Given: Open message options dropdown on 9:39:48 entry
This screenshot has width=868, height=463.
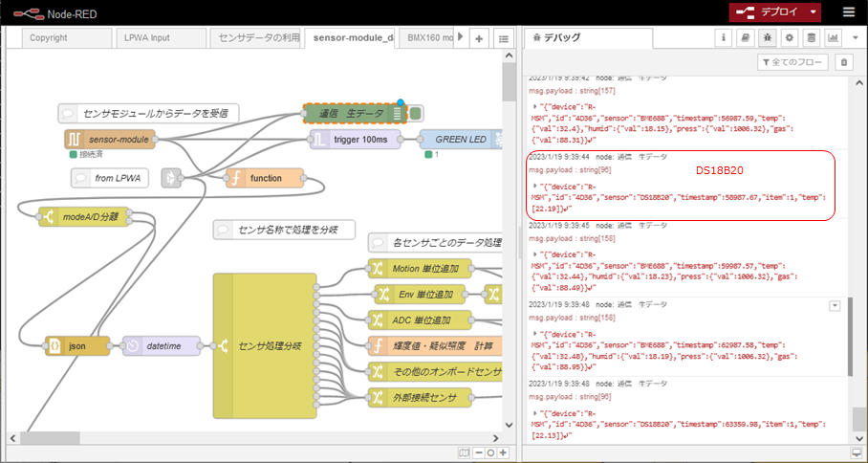Looking at the screenshot, I should 835,304.
